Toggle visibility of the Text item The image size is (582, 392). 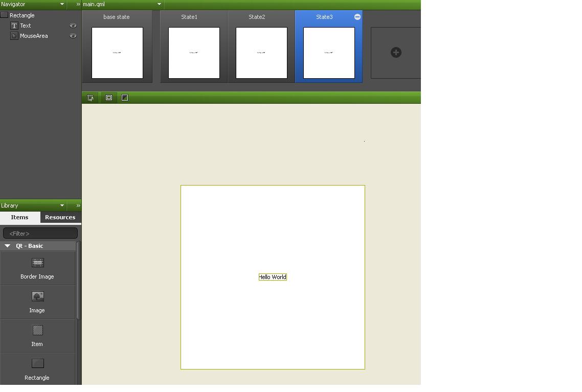pyautogui.click(x=73, y=26)
